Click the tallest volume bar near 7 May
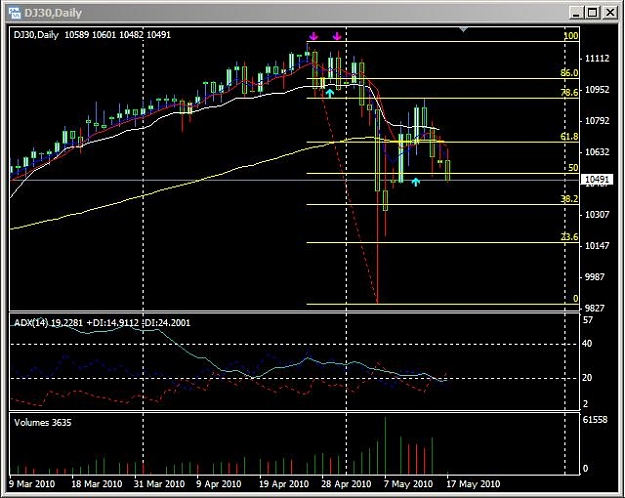 point(385,445)
